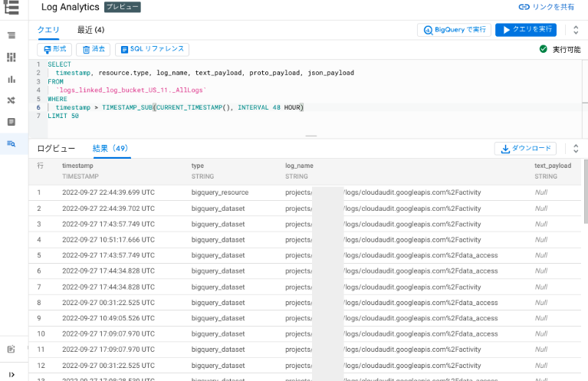Screen dimensions: 588x381
Task: Select timestamp 2022-09-27 22:44:39.702 UTC
Action: tap(108, 209)
